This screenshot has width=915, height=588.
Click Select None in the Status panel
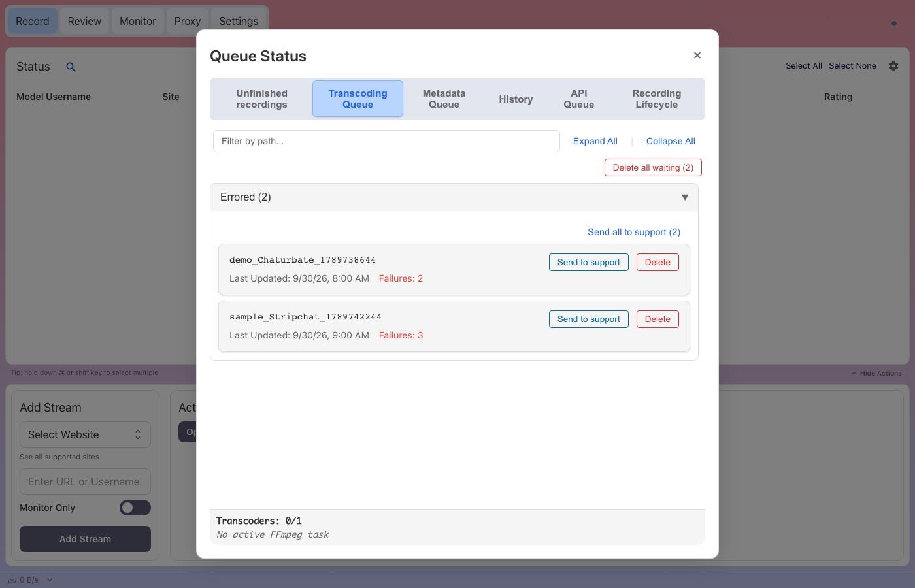click(x=852, y=66)
